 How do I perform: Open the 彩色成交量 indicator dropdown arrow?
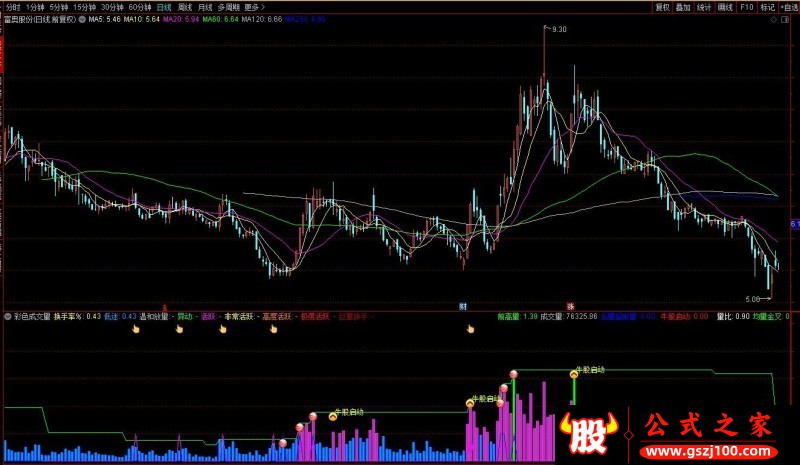[8, 316]
